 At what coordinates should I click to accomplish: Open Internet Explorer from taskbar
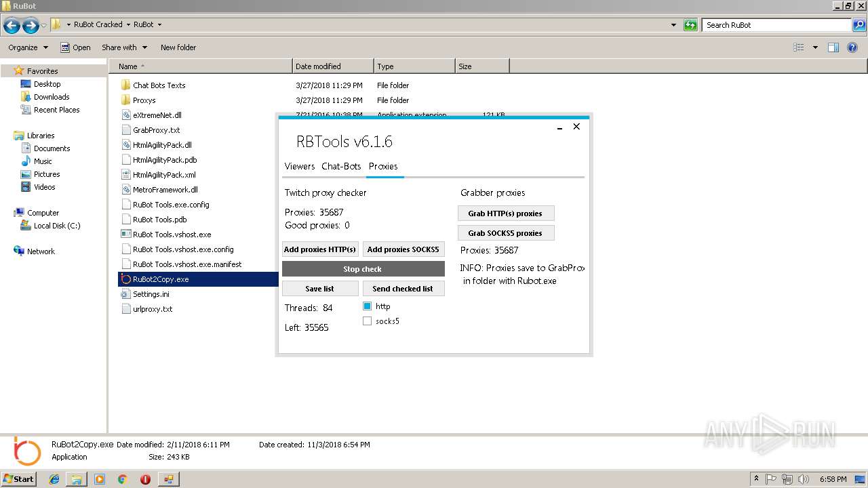click(54, 479)
